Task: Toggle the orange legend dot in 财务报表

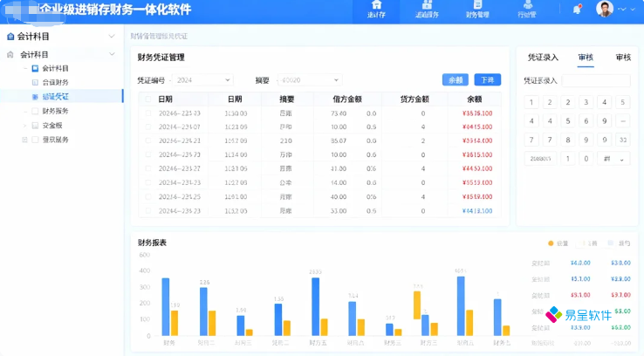Action: pyautogui.click(x=551, y=243)
